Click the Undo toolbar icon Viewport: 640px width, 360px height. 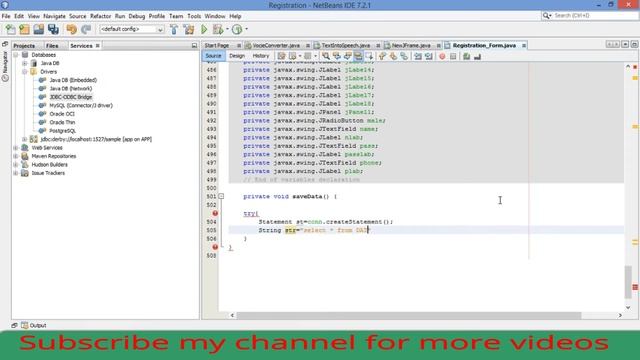71,29
